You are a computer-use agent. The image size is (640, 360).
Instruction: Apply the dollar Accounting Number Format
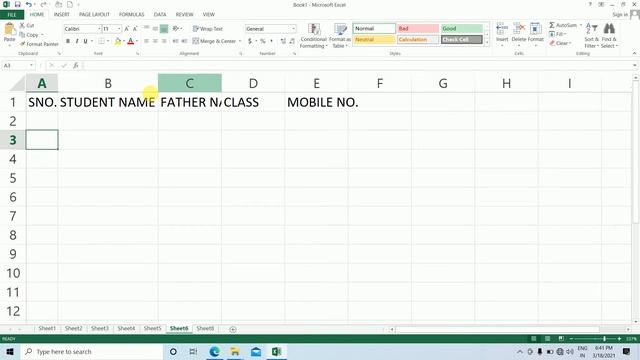pos(250,41)
